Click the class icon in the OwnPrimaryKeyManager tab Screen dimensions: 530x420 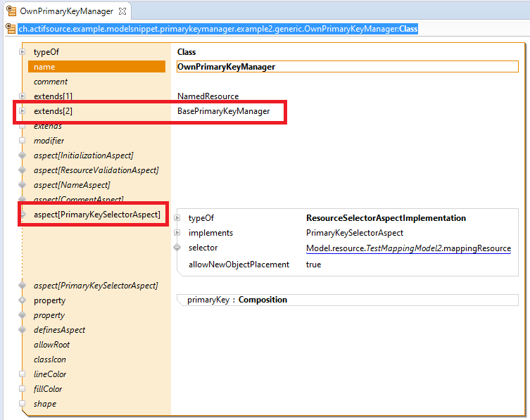pyautogui.click(x=11, y=11)
